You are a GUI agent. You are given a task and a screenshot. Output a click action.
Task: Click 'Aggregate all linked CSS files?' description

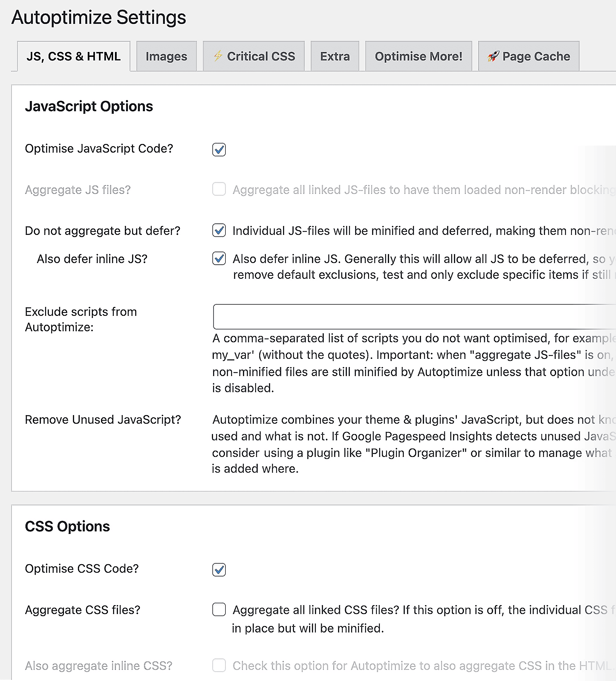click(424, 619)
